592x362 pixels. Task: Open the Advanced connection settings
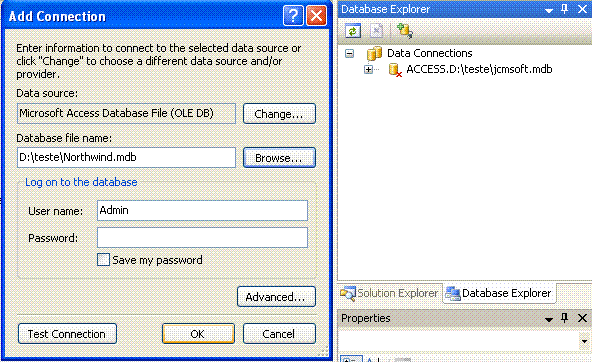(x=276, y=297)
